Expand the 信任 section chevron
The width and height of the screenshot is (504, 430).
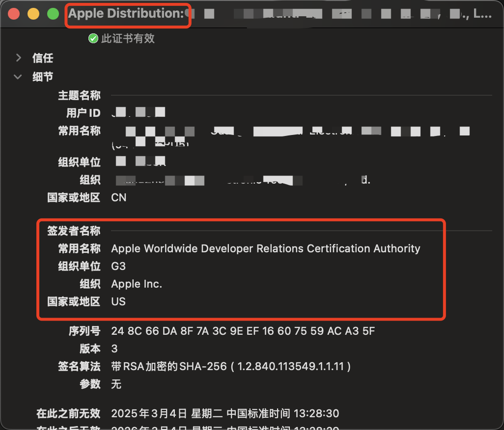click(x=19, y=58)
